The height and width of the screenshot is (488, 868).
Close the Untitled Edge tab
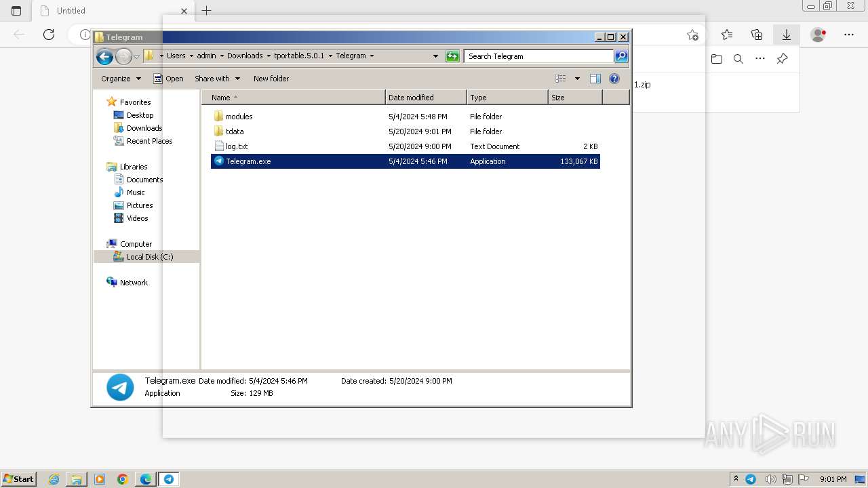click(184, 11)
